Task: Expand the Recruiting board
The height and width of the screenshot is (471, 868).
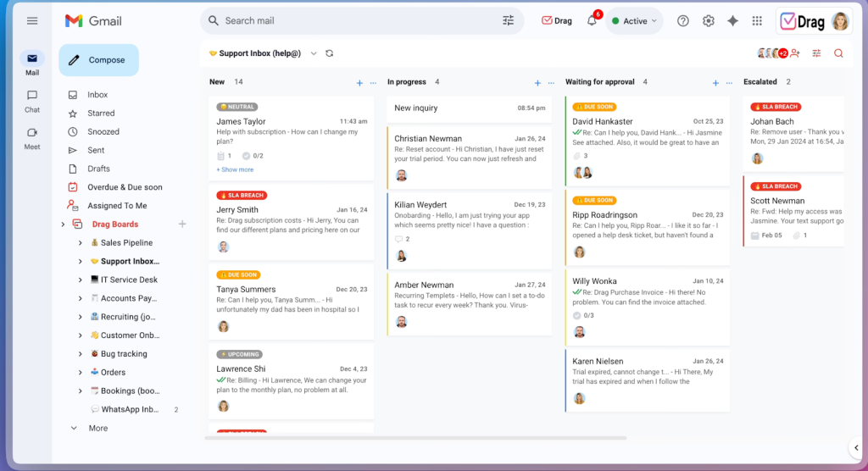Action: tap(81, 317)
